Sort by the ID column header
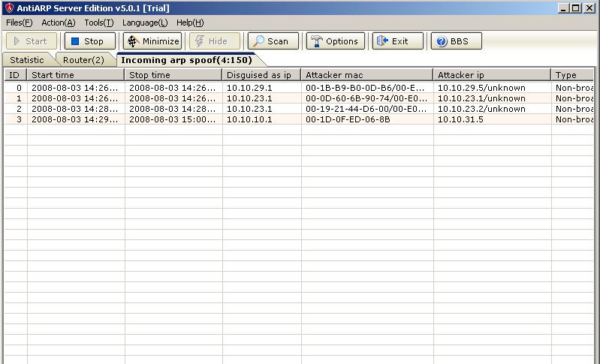 pos(15,75)
